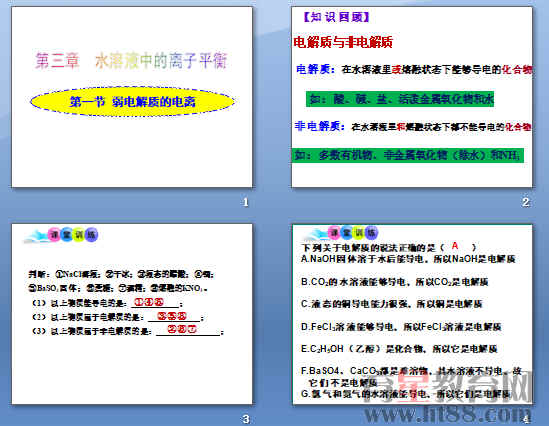Click the blue 堂 circle on slide 3
The width and height of the screenshot is (549, 426).
pos(66,235)
